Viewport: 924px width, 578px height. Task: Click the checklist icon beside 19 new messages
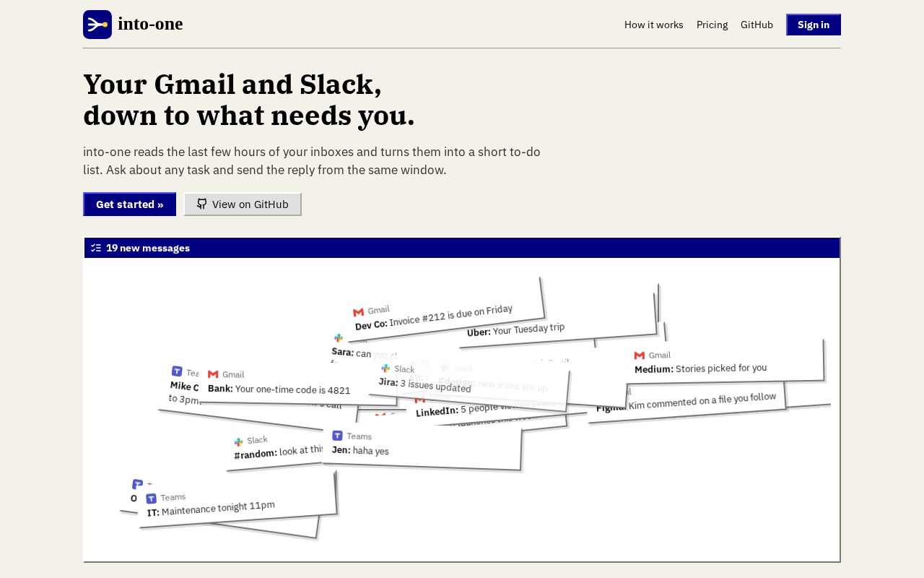(96, 248)
